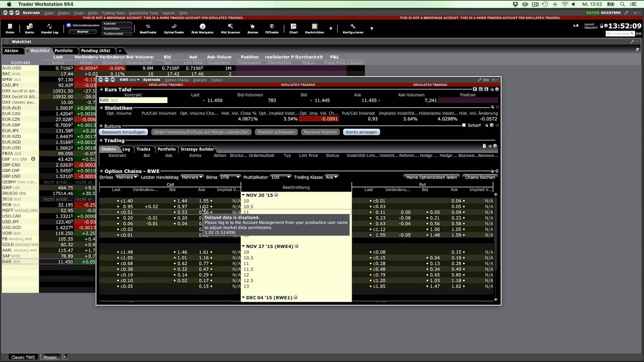Viewport: 644px width, 362px height.
Task: Open the Dropbox menu bar icon
Action: pyautogui.click(x=515, y=4)
